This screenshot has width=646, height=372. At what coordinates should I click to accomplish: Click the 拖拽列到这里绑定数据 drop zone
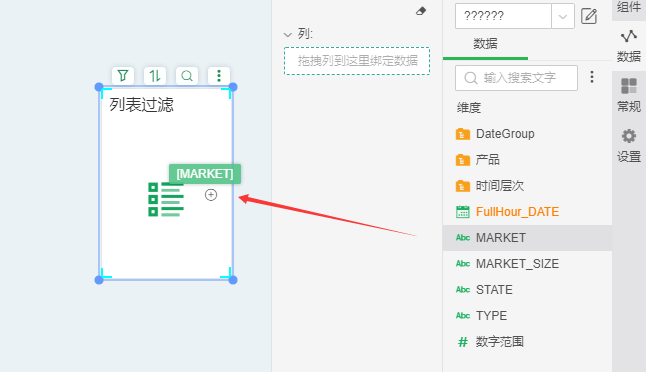[x=357, y=61]
